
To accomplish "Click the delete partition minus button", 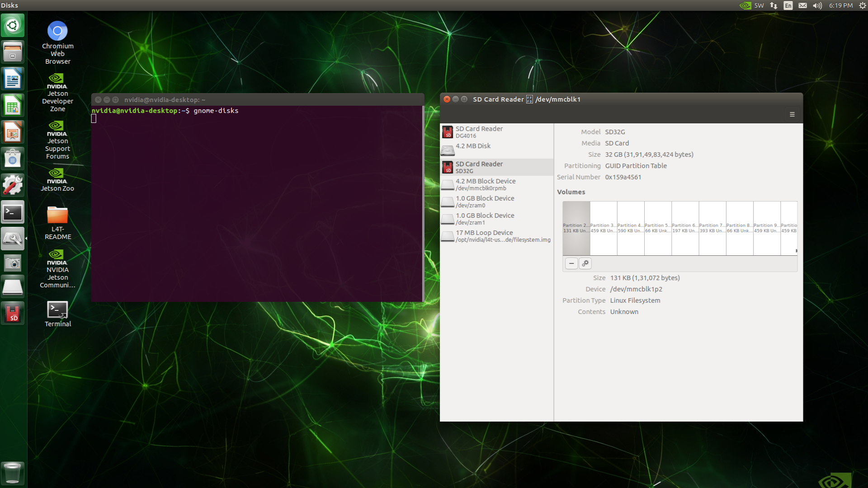I will (571, 263).
